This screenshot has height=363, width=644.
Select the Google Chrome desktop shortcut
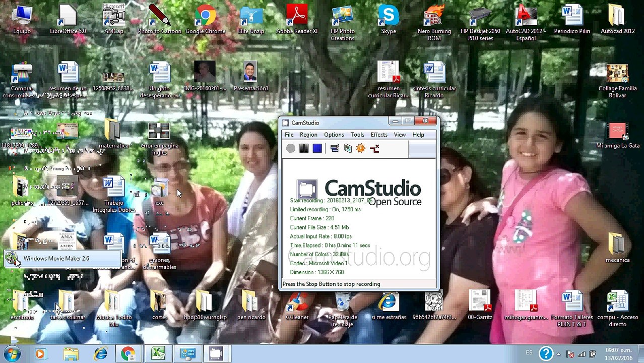click(x=206, y=20)
